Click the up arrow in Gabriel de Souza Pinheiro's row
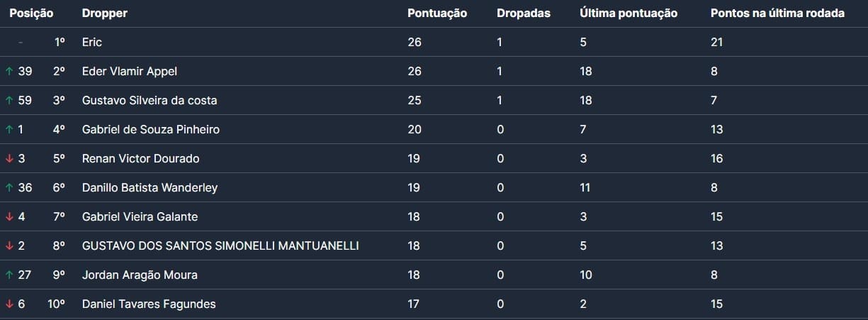 (9, 129)
